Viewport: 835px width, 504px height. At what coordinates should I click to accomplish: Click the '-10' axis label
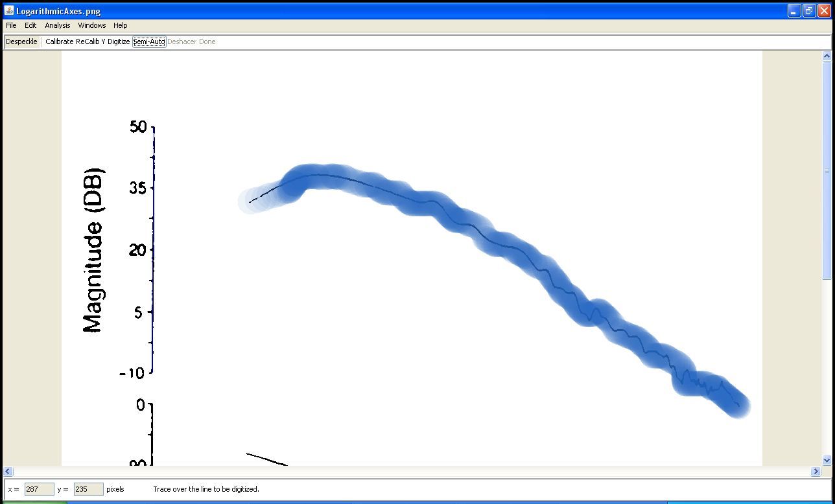132,373
